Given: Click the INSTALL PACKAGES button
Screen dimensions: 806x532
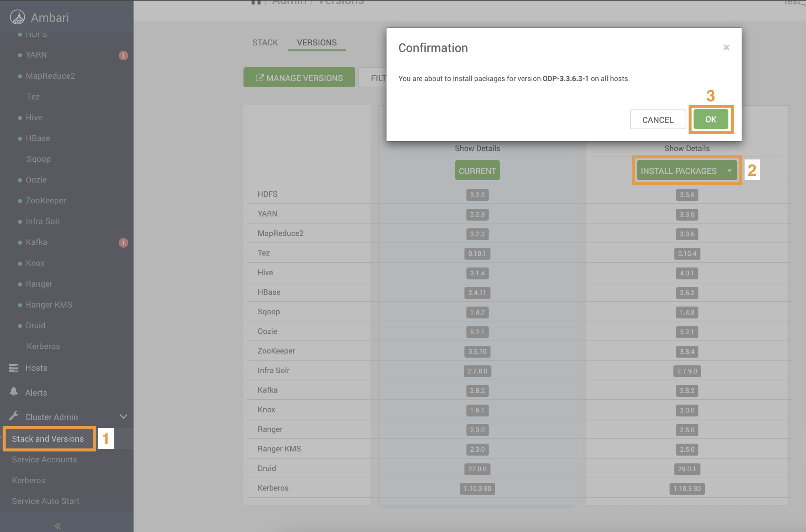Looking at the screenshot, I should (679, 171).
